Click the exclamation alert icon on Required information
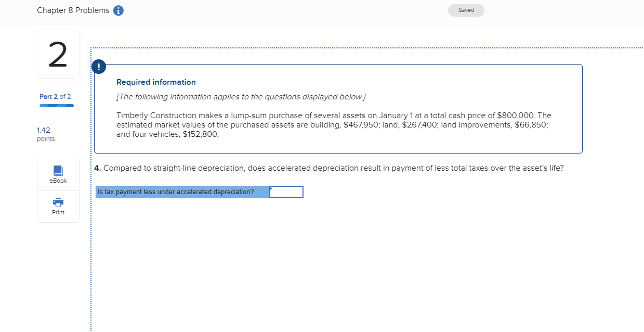644x332 pixels. [99, 67]
